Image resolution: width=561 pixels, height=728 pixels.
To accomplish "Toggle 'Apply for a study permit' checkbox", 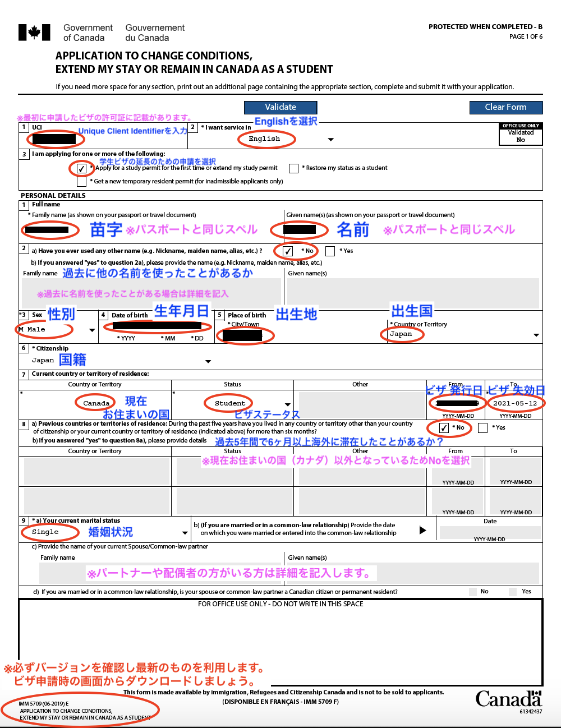I will [x=82, y=168].
